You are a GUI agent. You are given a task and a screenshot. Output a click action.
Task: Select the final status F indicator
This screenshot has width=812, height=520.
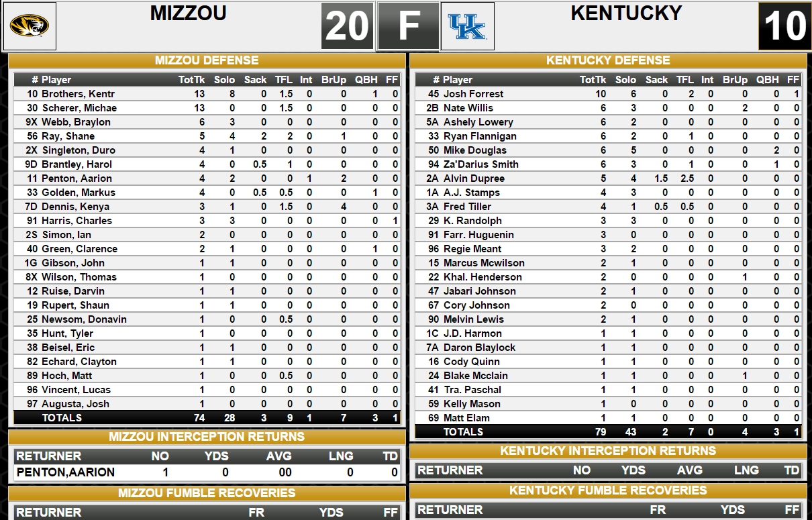pos(408,26)
